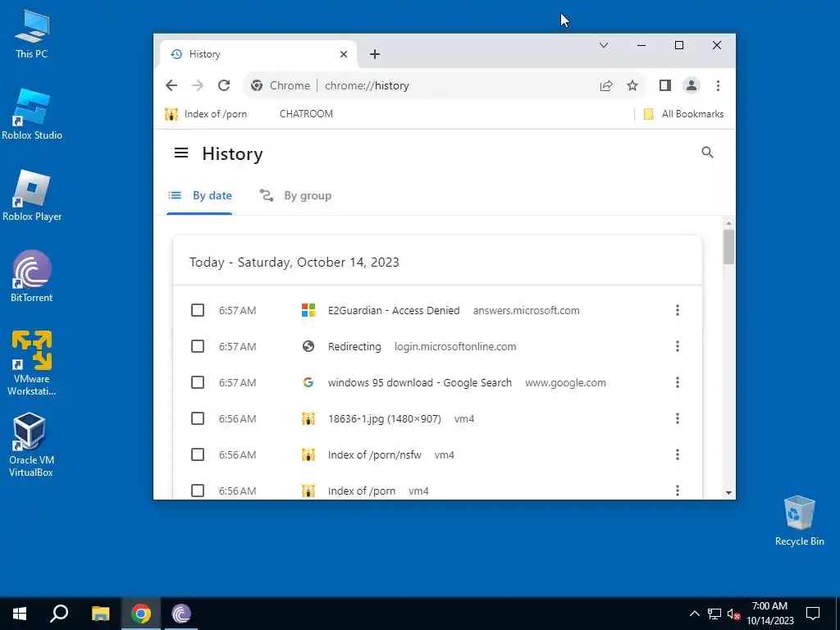The height and width of the screenshot is (630, 840).
Task: Click the history page scrollbar thumb
Action: coord(728,247)
